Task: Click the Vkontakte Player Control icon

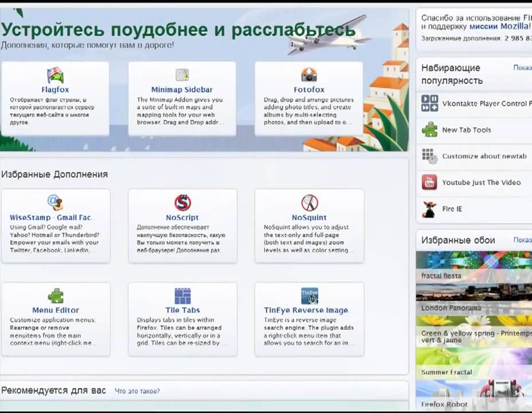Action: point(429,103)
